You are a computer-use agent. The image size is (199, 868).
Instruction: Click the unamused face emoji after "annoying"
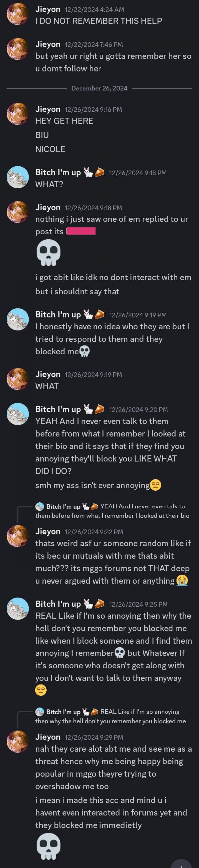155,485
